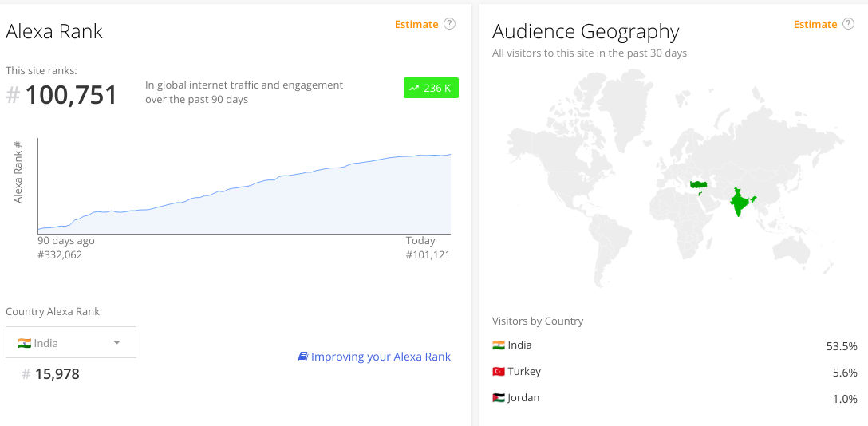Click the 90 days ago axis label
The height and width of the screenshot is (426, 868).
pos(66,241)
